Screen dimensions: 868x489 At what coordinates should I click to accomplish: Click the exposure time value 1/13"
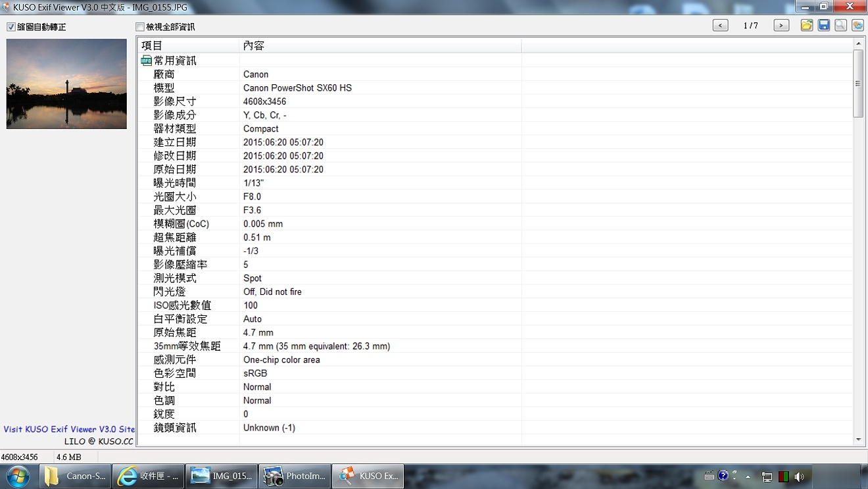pyautogui.click(x=253, y=183)
